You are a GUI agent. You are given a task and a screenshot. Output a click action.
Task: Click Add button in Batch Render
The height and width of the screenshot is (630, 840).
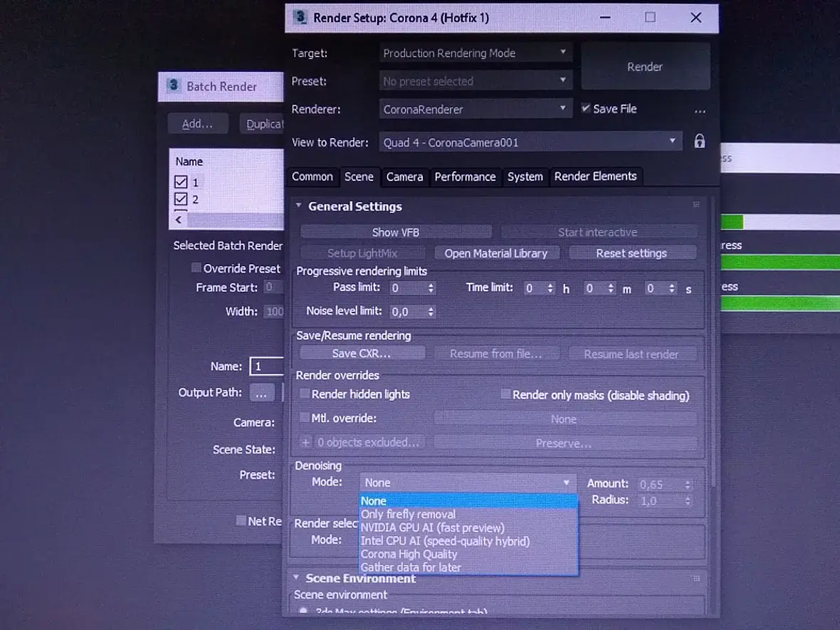coord(198,124)
